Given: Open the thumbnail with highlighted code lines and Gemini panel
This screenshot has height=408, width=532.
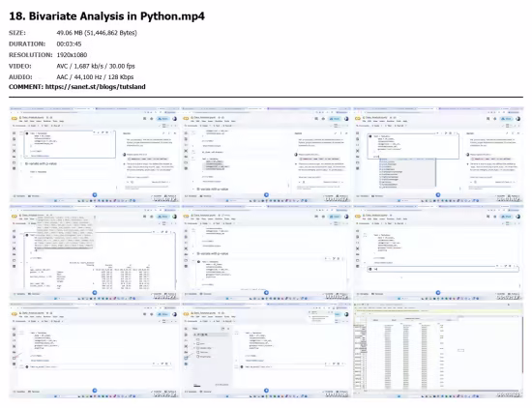Looking at the screenshot, I should [266, 155].
